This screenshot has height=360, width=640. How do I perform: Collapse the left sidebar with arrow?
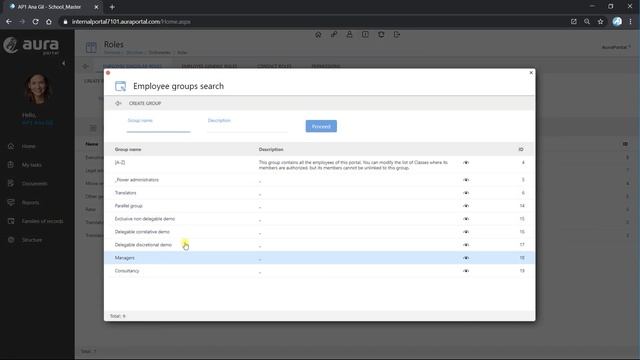tap(63, 63)
